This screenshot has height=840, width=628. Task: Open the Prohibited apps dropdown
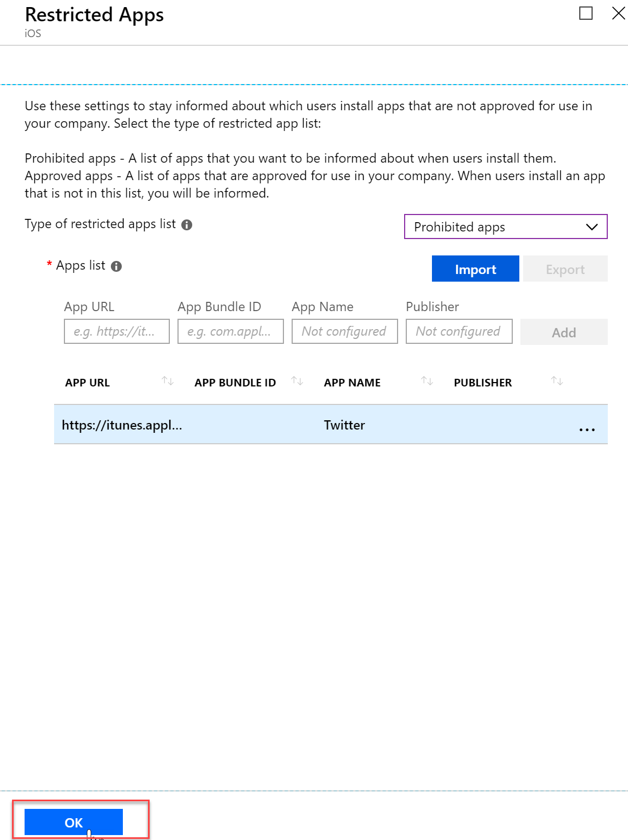(506, 227)
